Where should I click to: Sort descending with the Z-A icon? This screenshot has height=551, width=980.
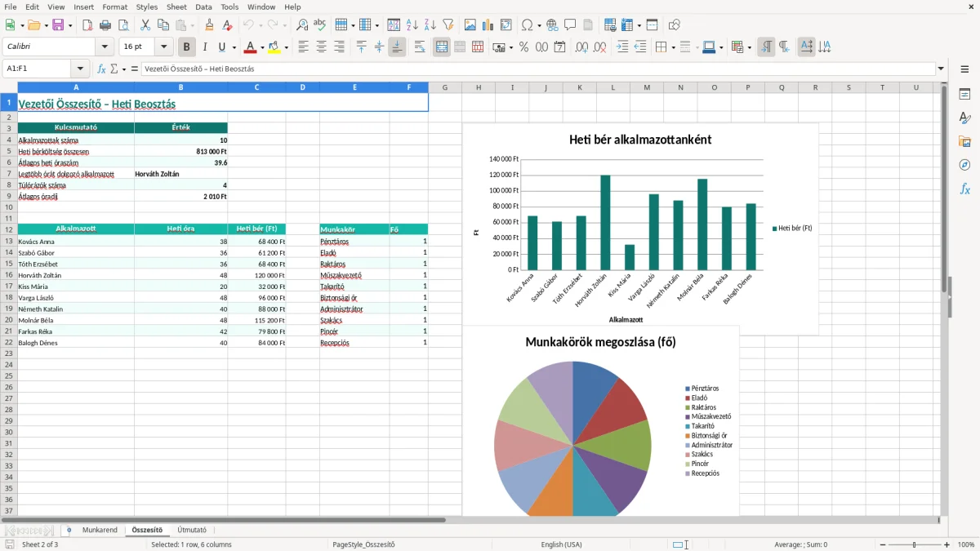click(x=430, y=25)
